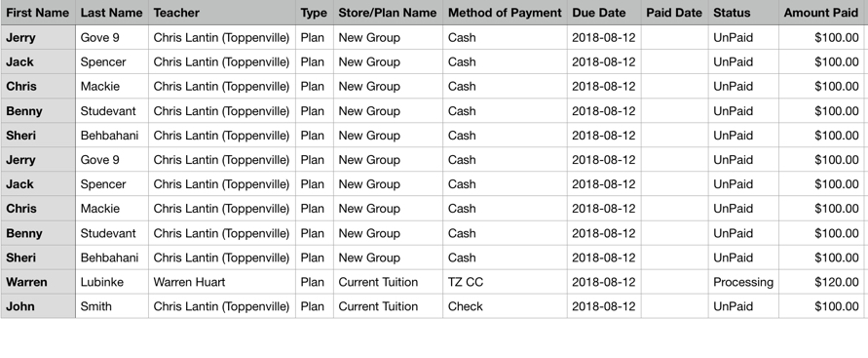868x358 pixels.
Task: Click the Method of Payment header
Action: 505,13
